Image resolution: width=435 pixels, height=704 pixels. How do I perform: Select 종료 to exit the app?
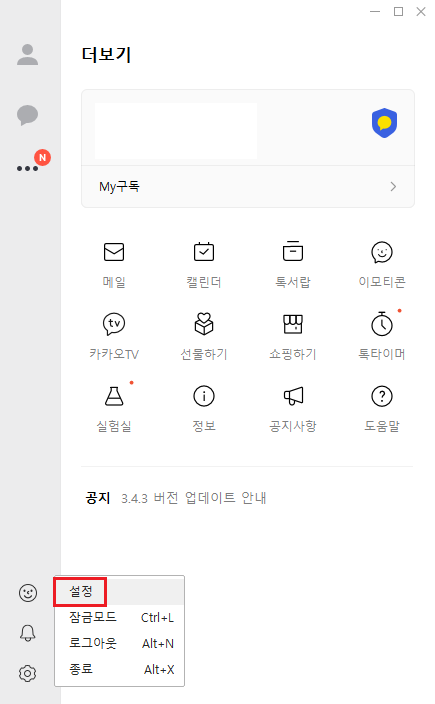coord(119,669)
